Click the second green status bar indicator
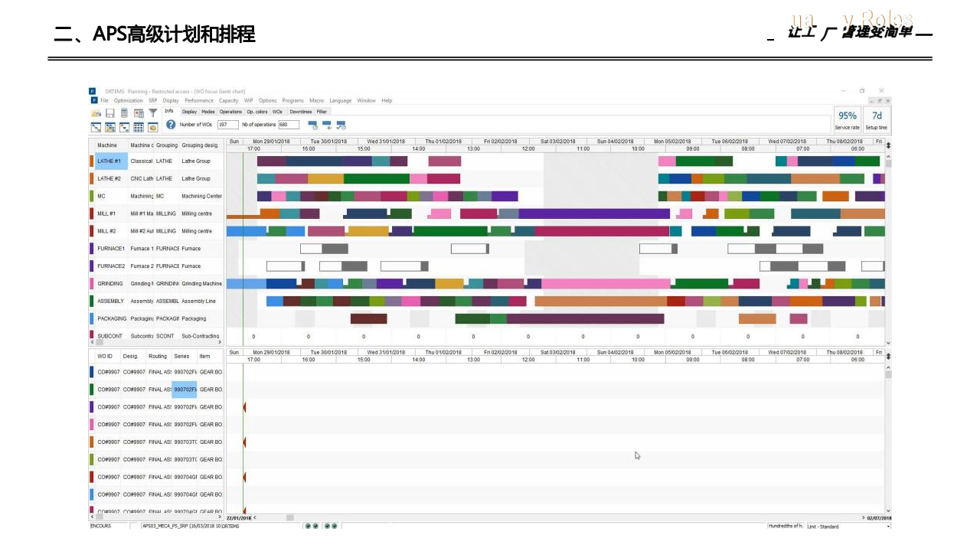The width and height of the screenshot is (980, 551). tap(315, 526)
